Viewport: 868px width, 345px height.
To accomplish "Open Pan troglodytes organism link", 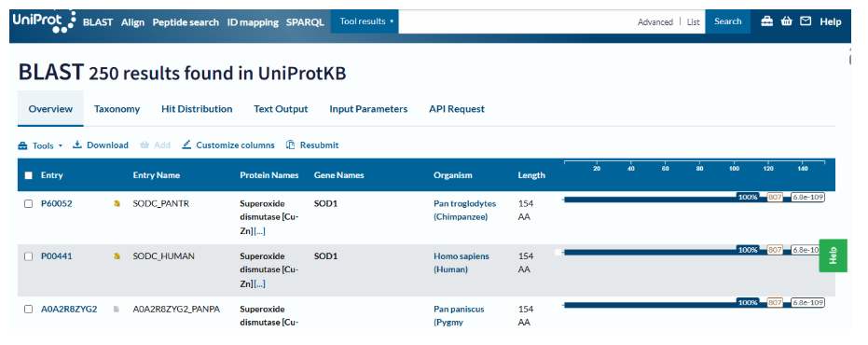I will 464,211.
